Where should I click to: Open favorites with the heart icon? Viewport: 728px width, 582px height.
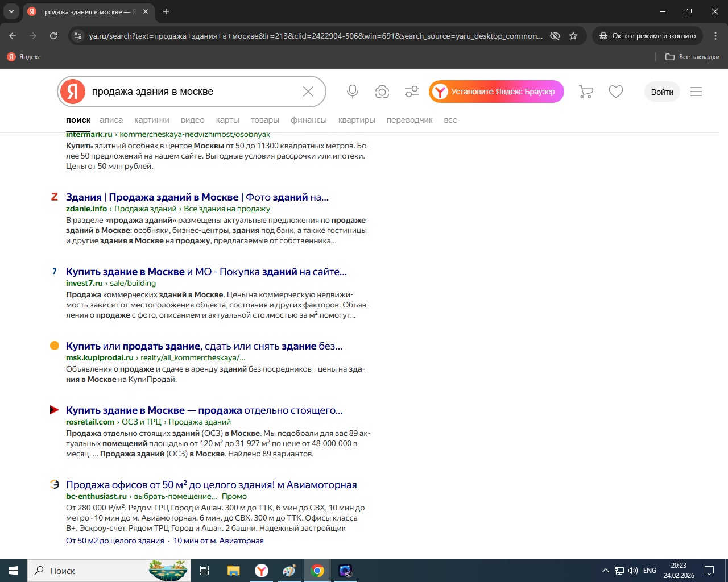[616, 92]
